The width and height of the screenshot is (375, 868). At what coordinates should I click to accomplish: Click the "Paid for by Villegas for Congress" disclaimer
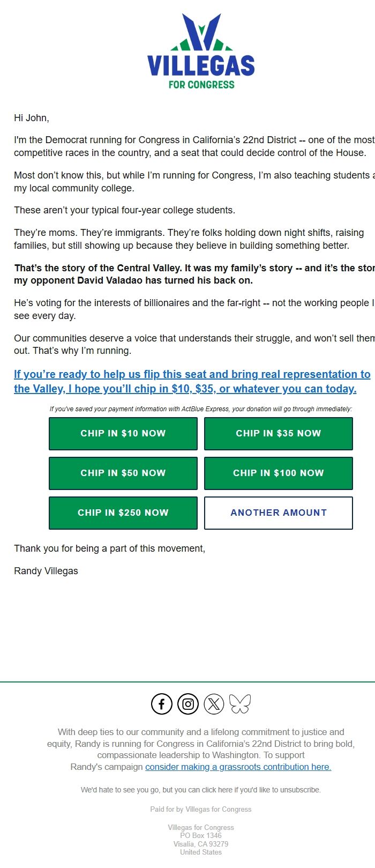200,809
